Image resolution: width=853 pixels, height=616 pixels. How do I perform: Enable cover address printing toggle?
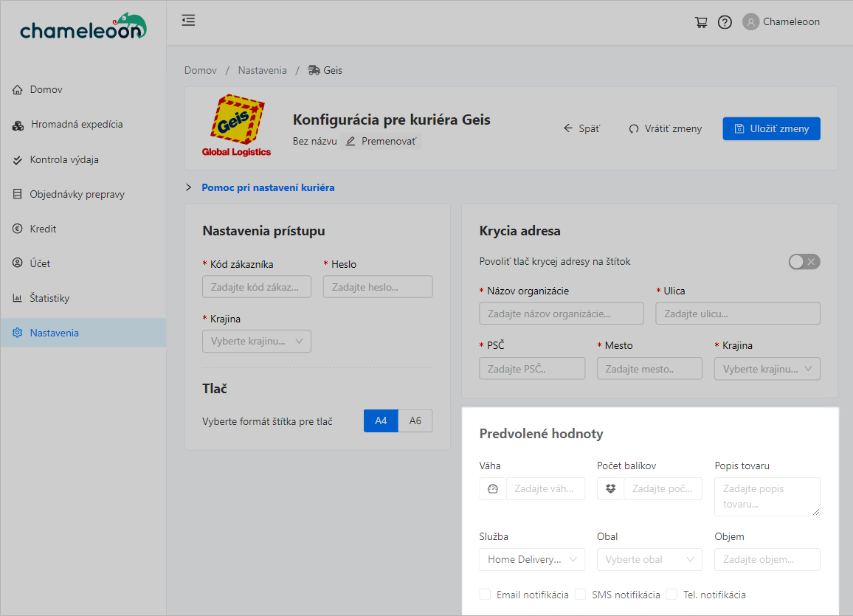804,262
